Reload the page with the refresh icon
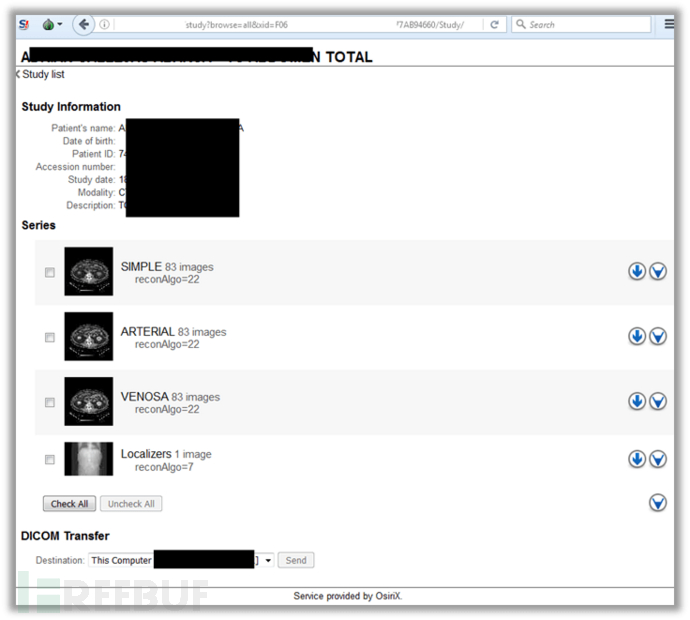 coord(494,25)
